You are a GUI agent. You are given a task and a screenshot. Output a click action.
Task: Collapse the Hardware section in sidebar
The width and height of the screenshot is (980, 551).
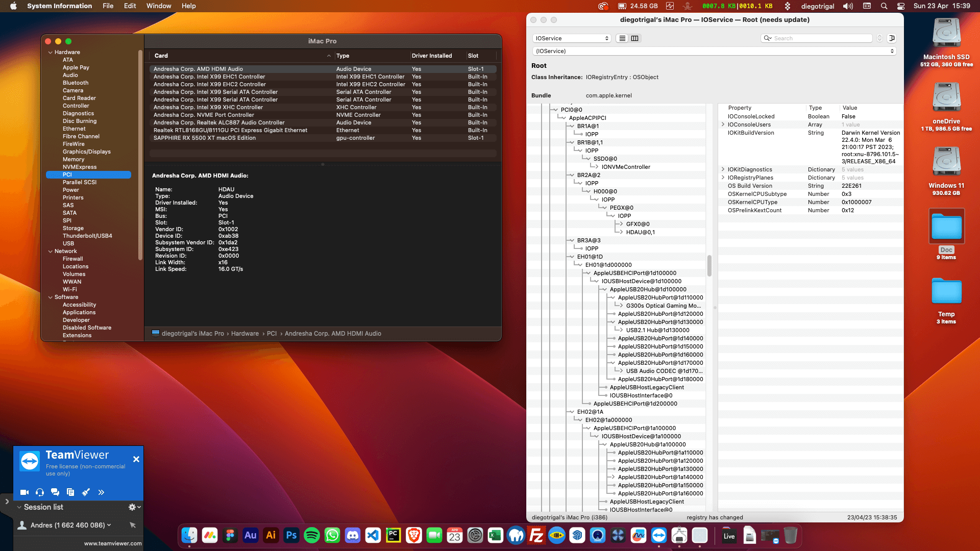click(x=50, y=52)
